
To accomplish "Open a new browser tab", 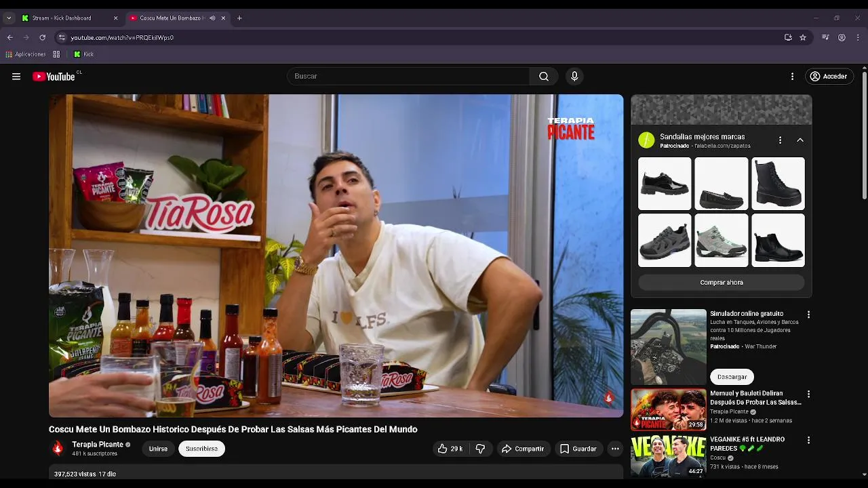I will (x=239, y=18).
